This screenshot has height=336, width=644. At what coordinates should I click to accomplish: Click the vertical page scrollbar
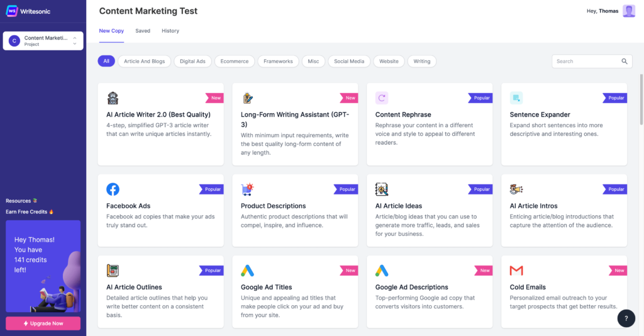tap(641, 100)
